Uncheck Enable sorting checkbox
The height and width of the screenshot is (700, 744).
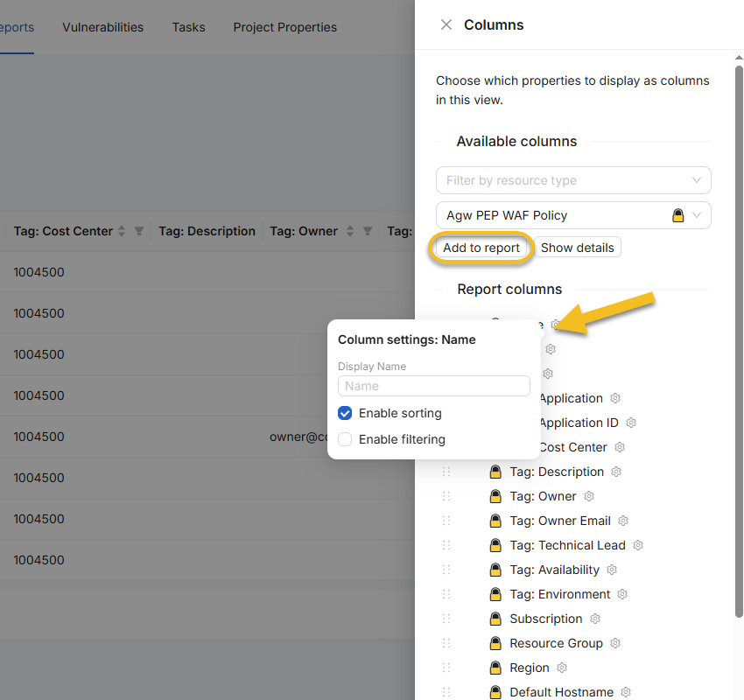point(345,413)
